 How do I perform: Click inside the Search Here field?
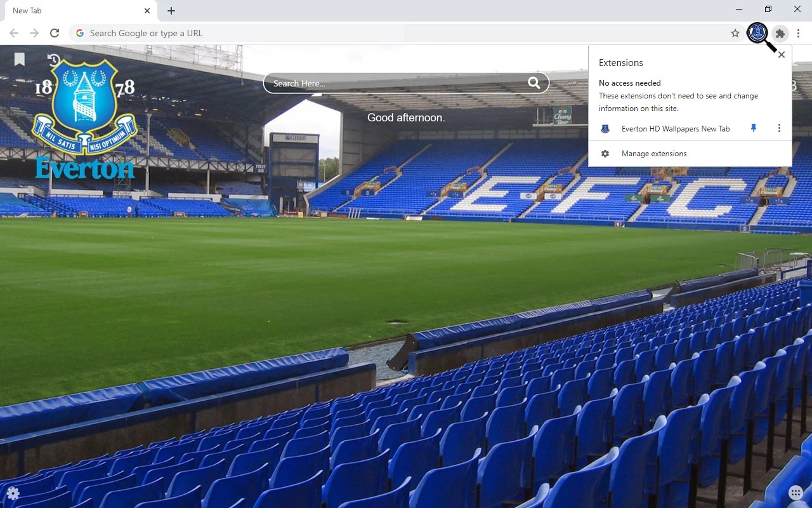coord(381,83)
